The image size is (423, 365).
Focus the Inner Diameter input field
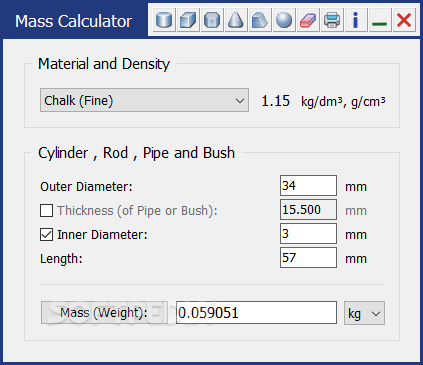pos(308,234)
